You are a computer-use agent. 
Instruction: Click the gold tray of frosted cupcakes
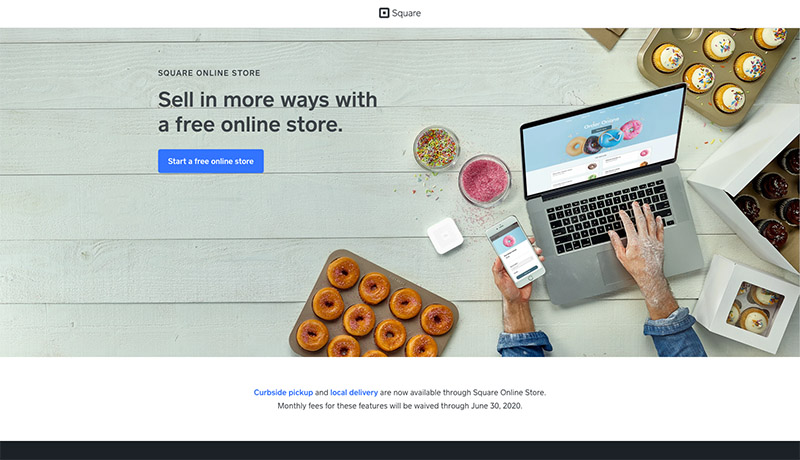[x=716, y=66]
